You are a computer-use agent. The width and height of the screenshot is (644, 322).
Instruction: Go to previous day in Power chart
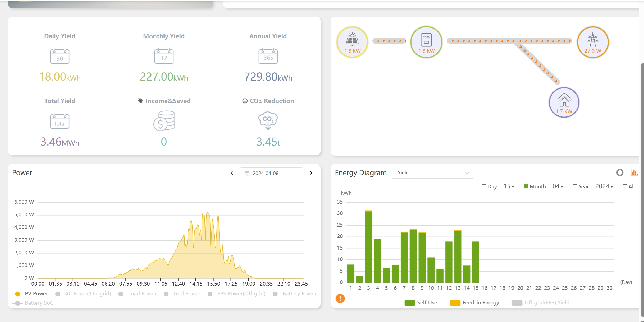pos(232,173)
